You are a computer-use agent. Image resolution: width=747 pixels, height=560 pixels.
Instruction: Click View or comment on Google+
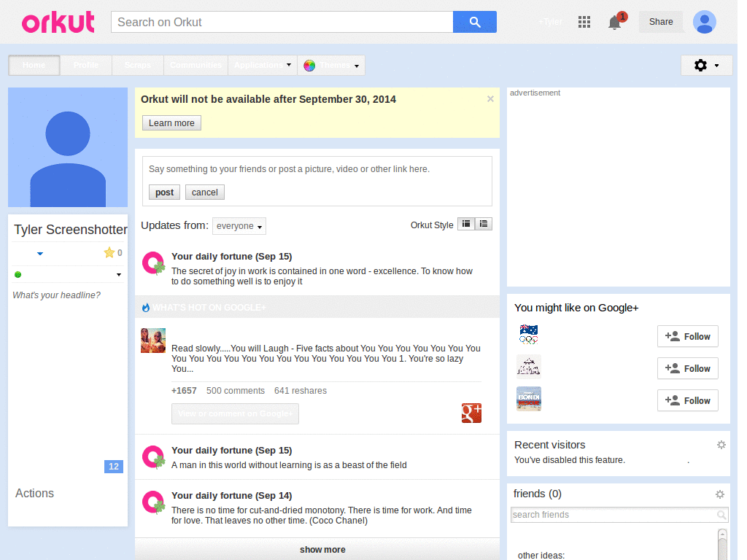click(x=235, y=413)
